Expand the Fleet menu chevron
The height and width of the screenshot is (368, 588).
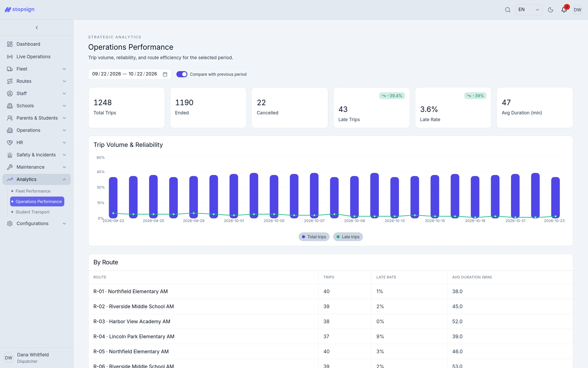point(64,69)
